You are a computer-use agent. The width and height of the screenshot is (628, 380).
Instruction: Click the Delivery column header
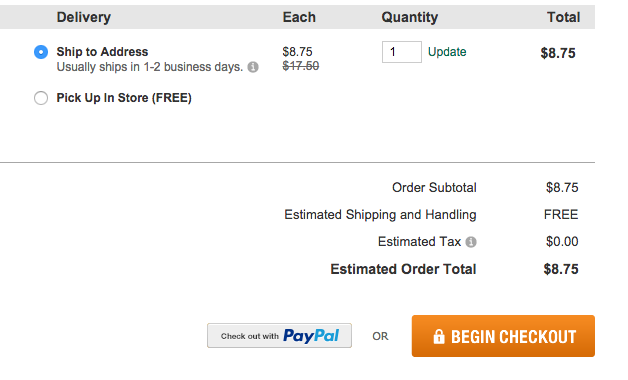pos(84,17)
